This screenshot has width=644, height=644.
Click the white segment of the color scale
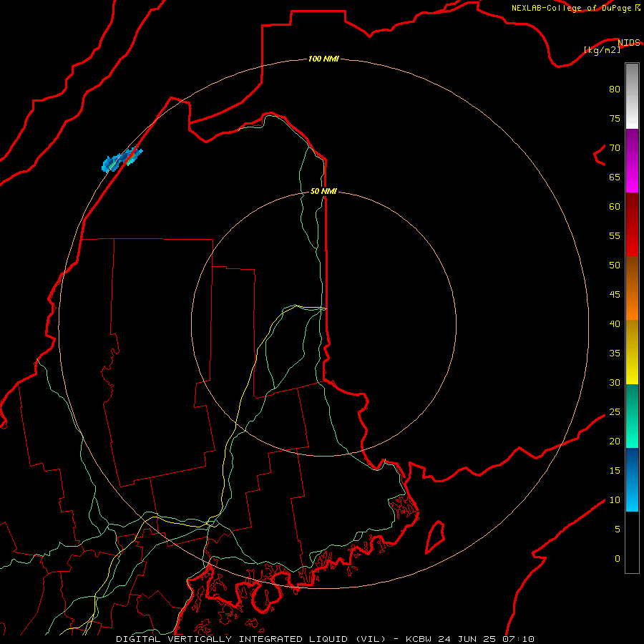point(632,96)
